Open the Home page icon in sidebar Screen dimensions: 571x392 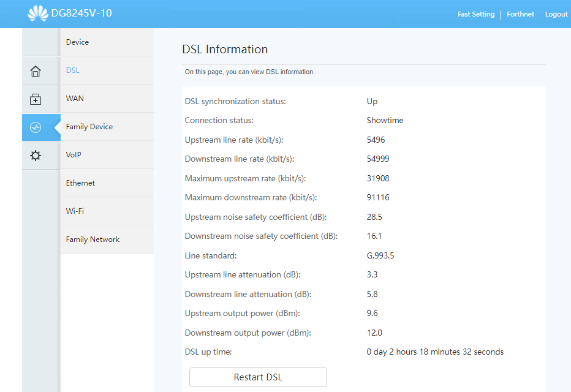tap(36, 71)
